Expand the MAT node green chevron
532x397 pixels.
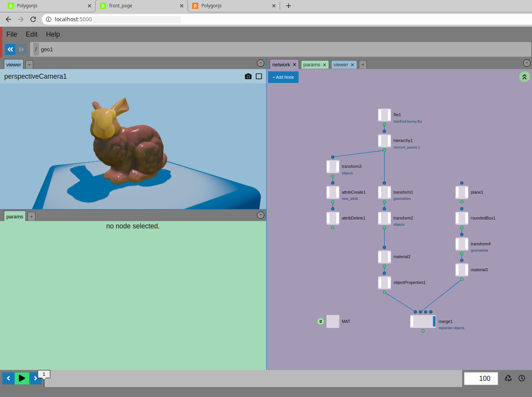pyautogui.click(x=321, y=321)
